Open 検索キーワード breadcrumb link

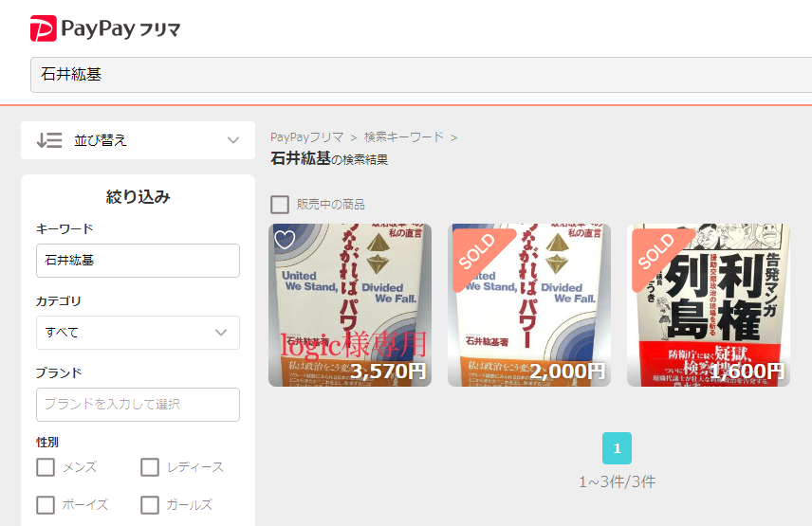(x=404, y=137)
